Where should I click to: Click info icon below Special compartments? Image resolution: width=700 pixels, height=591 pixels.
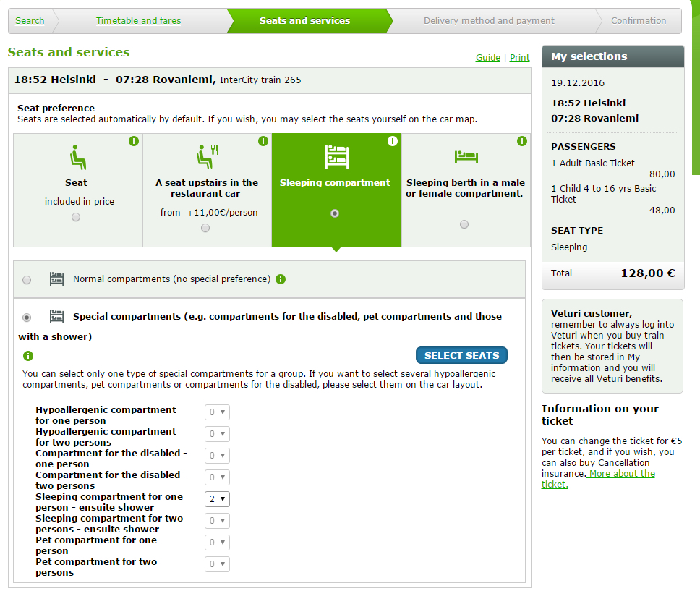pyautogui.click(x=28, y=356)
